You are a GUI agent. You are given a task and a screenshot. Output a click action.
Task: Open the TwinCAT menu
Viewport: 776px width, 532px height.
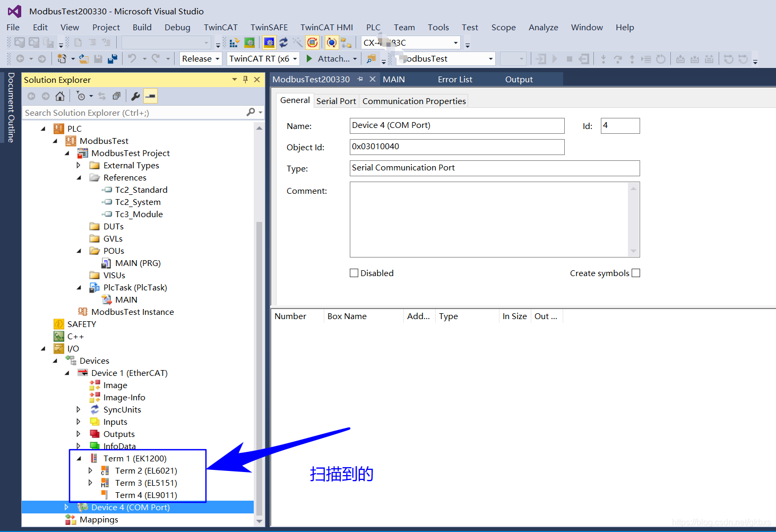pos(221,27)
